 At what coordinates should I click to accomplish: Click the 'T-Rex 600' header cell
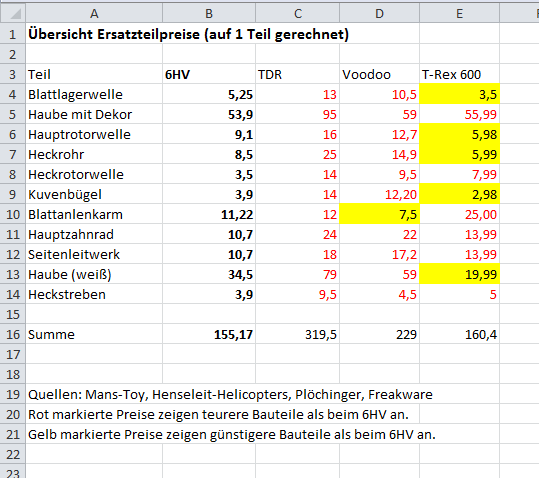(x=459, y=74)
